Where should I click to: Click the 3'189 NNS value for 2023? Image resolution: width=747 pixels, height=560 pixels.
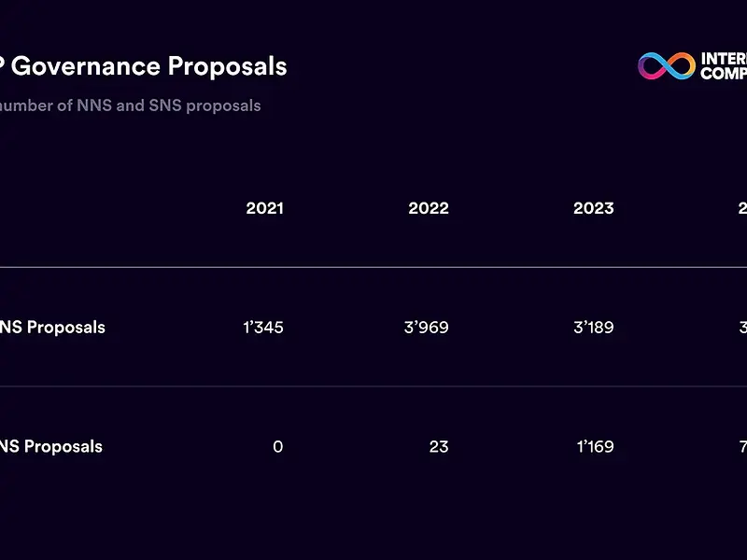(x=593, y=328)
